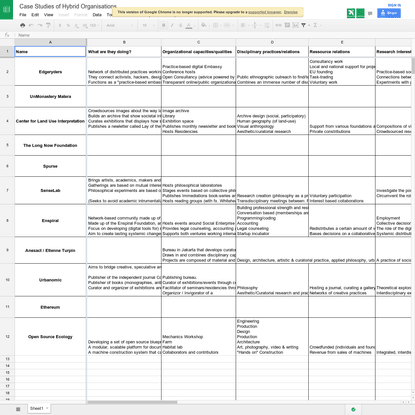Select the Center for Land Use Interpretation cell
Viewport: 415px width, 415px height.
pyautogui.click(x=50, y=121)
